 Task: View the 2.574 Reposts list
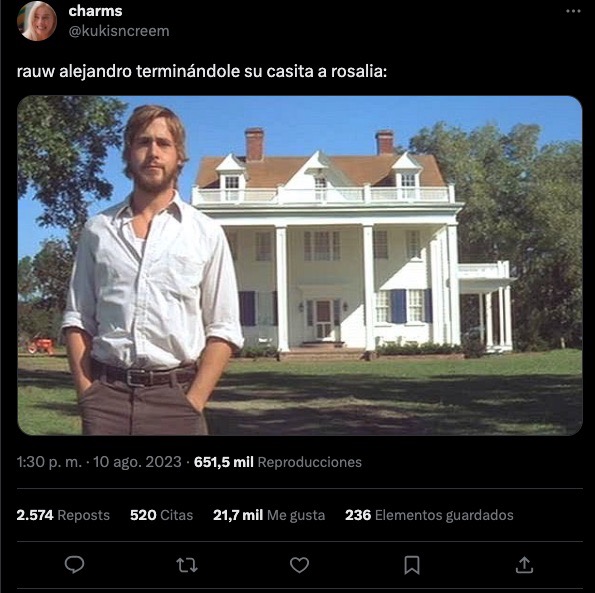[63, 515]
